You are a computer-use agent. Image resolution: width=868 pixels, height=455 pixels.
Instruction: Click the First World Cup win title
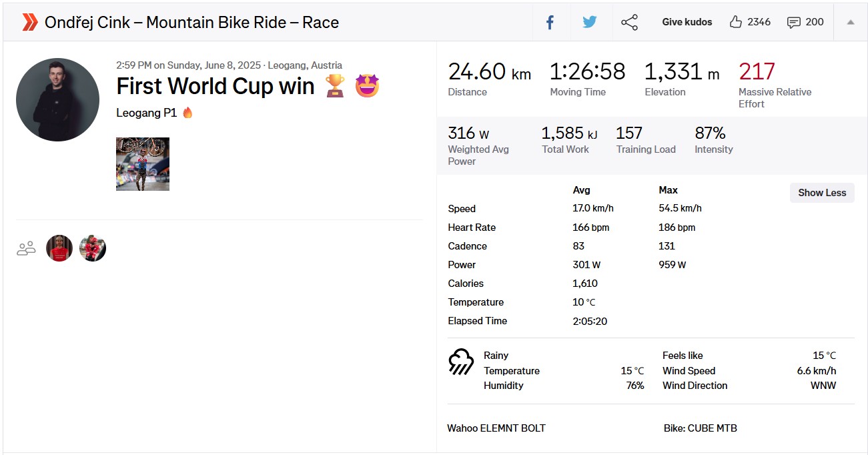point(215,86)
